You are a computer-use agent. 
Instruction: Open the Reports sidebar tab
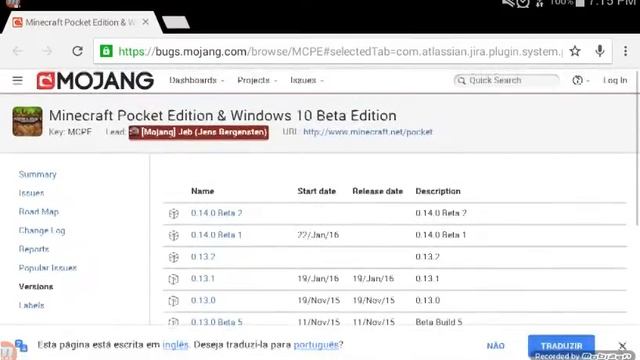pyautogui.click(x=34, y=249)
